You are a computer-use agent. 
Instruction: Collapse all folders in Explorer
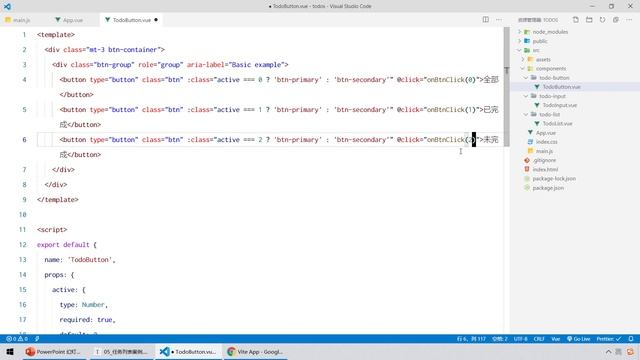(x=616, y=20)
